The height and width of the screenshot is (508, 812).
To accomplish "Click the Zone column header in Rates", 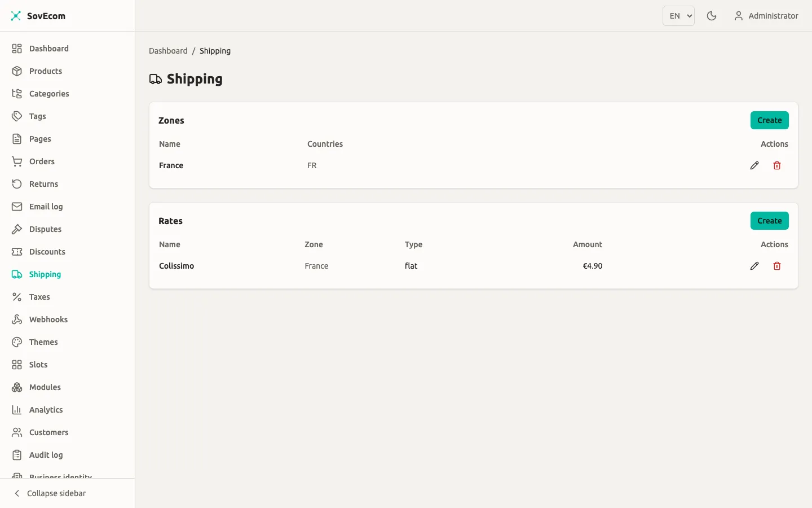I will tap(314, 244).
